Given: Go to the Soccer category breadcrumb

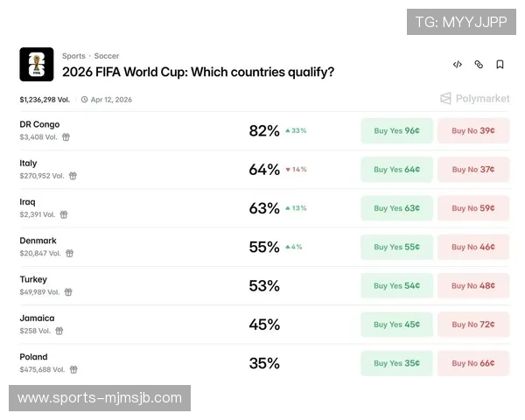Looking at the screenshot, I should pyautogui.click(x=107, y=56).
